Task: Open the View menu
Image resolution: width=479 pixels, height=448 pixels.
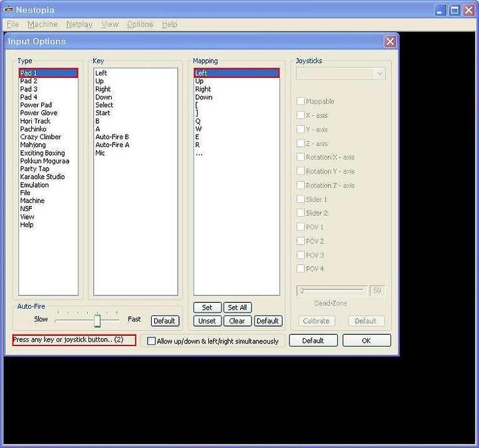Action: 110,24
